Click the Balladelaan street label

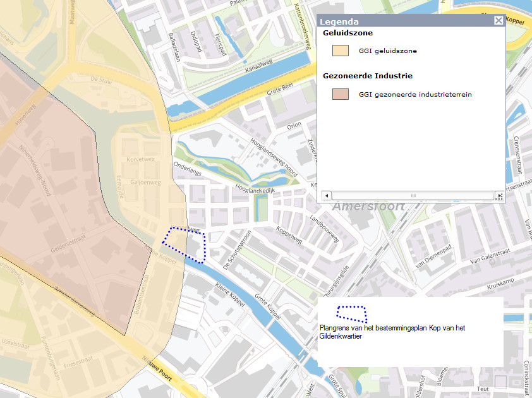[x=174, y=47]
